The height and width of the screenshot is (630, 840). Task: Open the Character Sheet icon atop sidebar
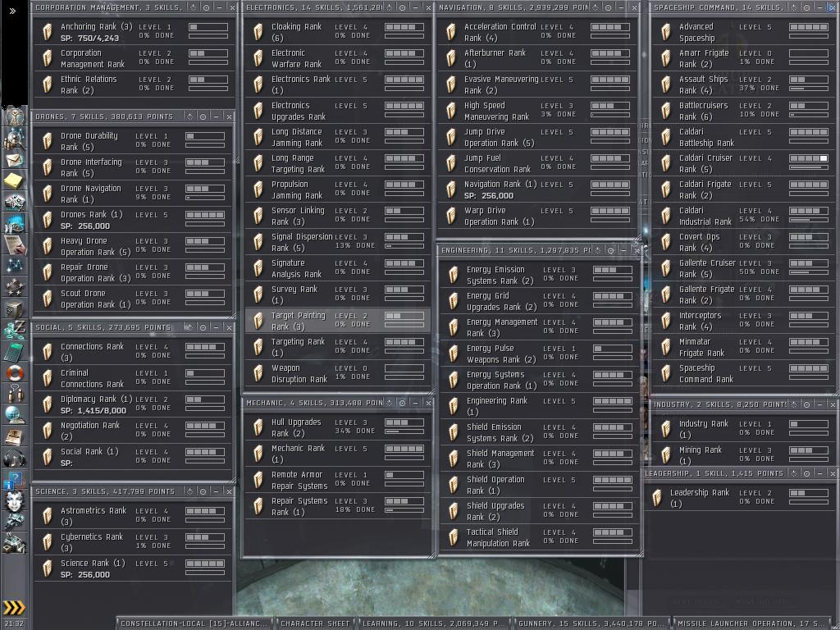(x=14, y=116)
